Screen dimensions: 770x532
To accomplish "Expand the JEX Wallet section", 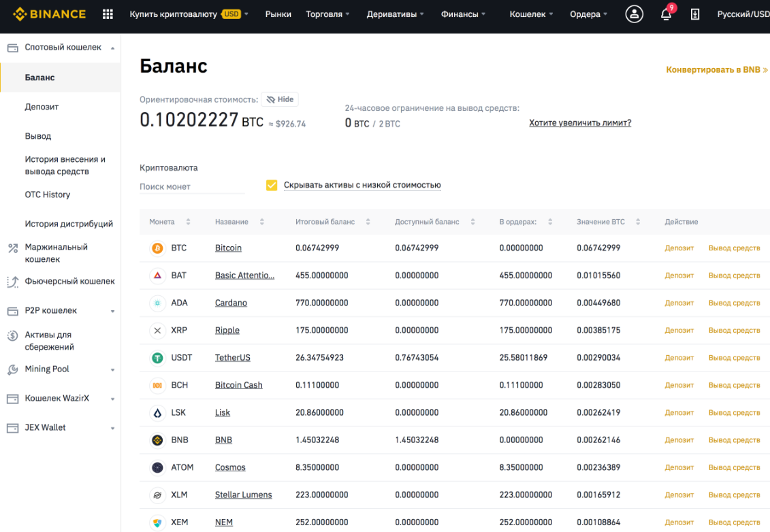I will 112,428.
